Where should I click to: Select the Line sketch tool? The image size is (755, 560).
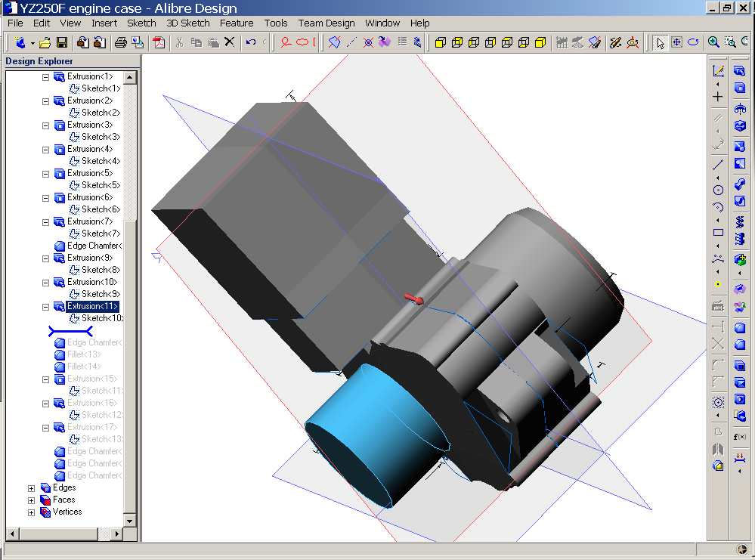tap(718, 165)
